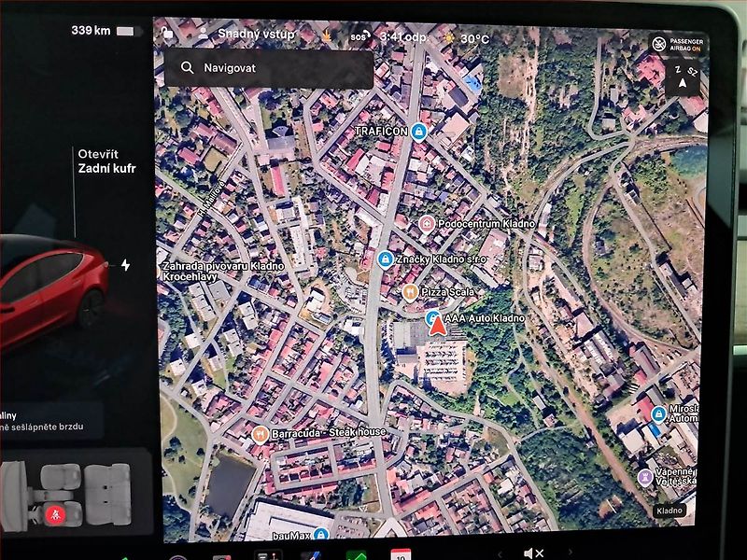Tap the 3:41 odp. clock
This screenshot has width=747, height=560.
(x=403, y=37)
